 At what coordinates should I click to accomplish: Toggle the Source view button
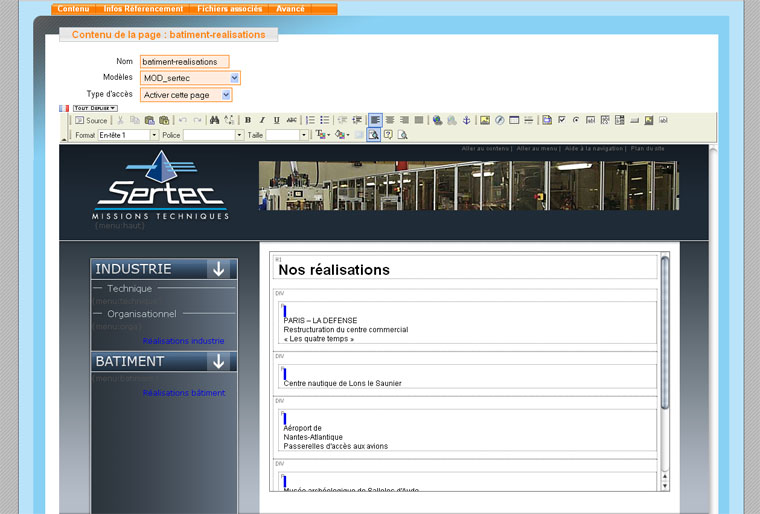click(x=91, y=120)
